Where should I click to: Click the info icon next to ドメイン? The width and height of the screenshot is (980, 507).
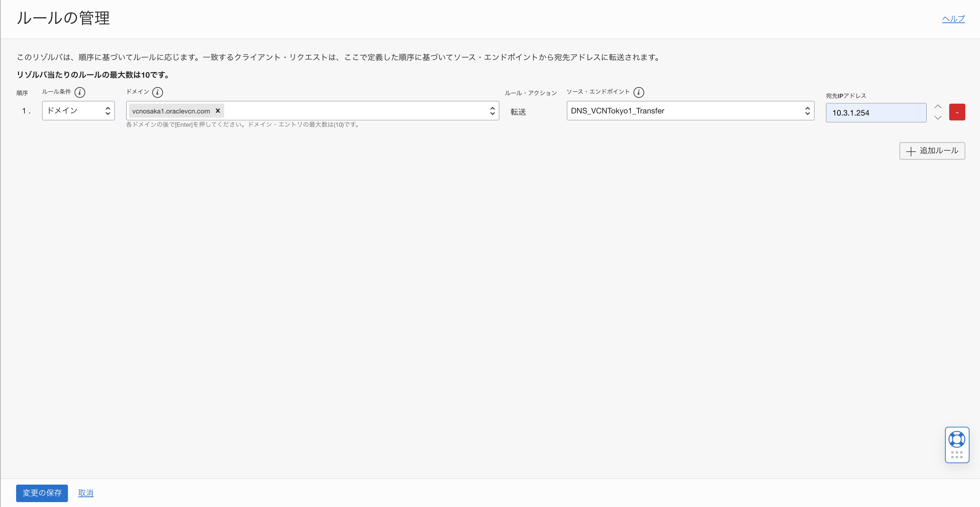[158, 92]
